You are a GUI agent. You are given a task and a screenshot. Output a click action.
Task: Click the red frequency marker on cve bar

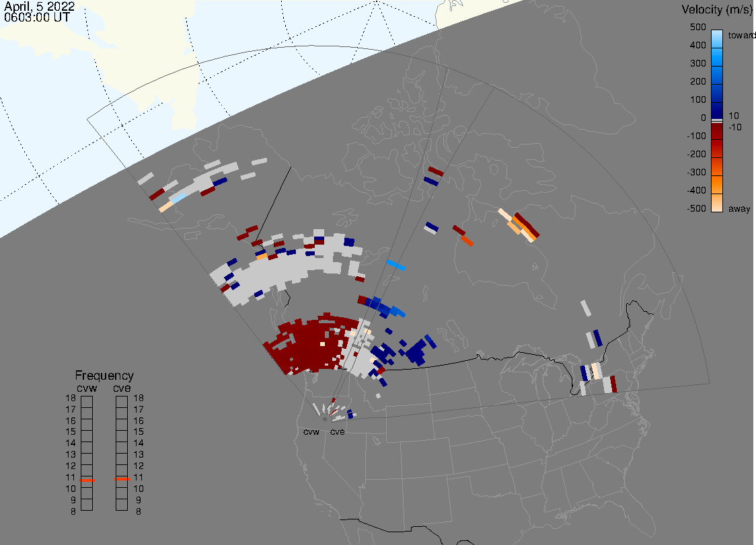pyautogui.click(x=122, y=479)
